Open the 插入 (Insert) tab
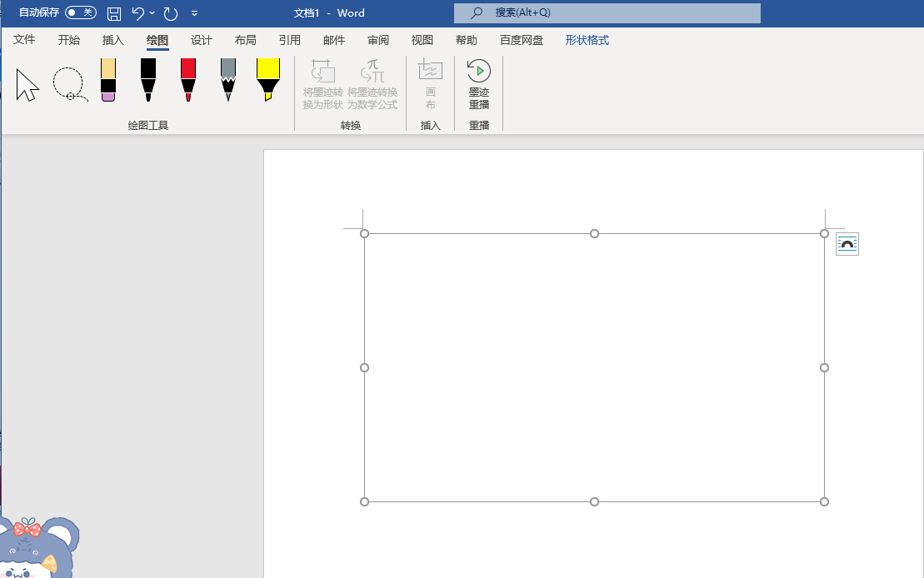Image resolution: width=924 pixels, height=578 pixels. pyautogui.click(x=112, y=40)
